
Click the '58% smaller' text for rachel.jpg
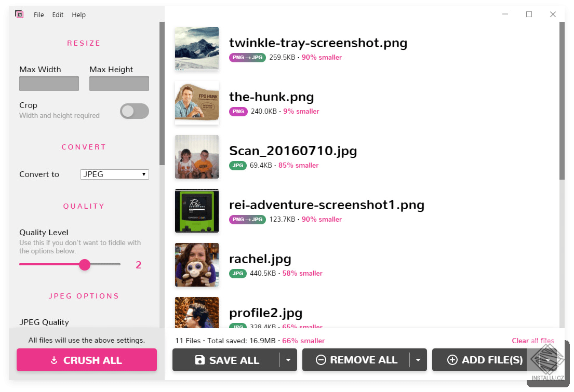pos(302,274)
